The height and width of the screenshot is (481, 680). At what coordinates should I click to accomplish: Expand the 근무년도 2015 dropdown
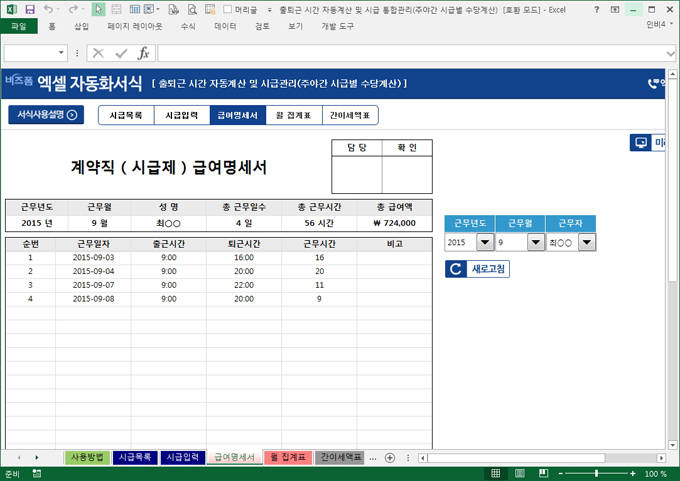click(x=485, y=242)
